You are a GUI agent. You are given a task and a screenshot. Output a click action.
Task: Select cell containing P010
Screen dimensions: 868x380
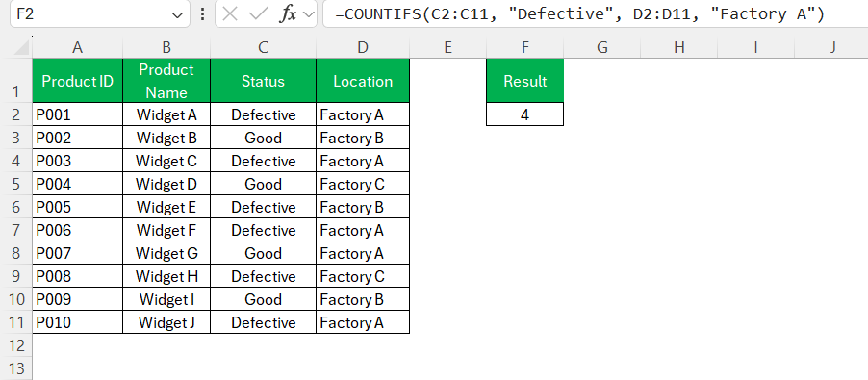click(x=78, y=322)
